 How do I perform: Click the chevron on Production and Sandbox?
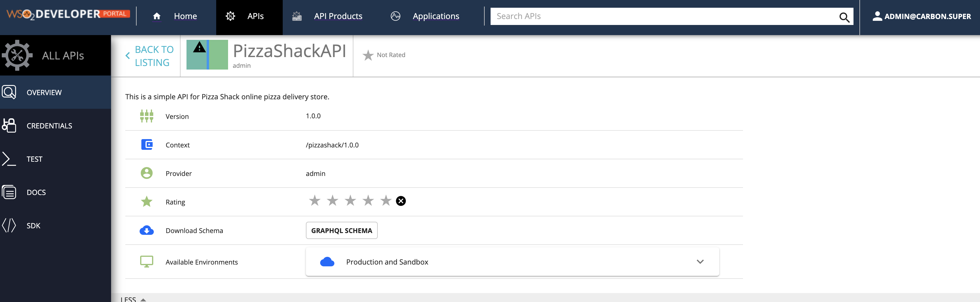[700, 262]
